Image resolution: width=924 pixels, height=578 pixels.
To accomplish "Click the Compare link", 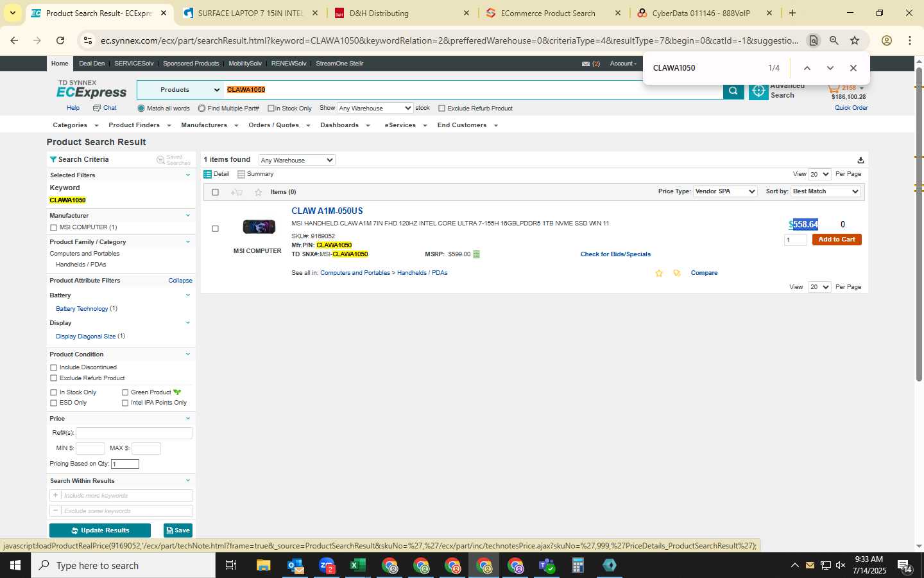I will [x=704, y=273].
